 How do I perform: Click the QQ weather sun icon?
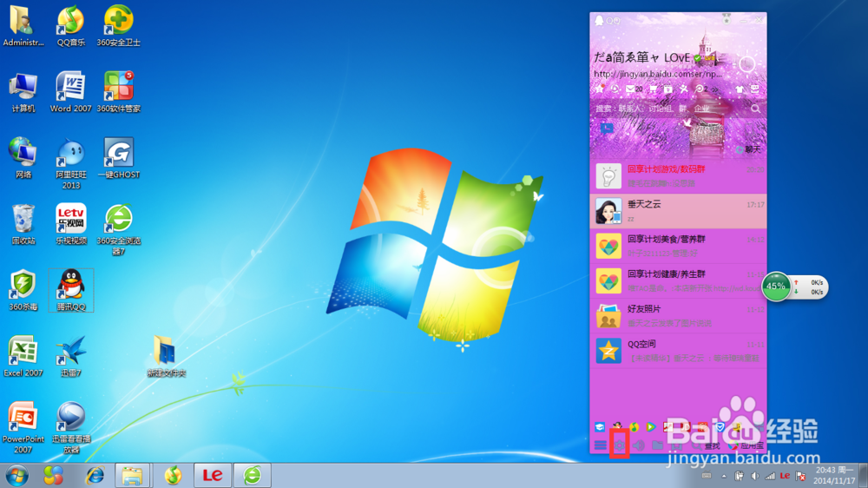point(746,64)
